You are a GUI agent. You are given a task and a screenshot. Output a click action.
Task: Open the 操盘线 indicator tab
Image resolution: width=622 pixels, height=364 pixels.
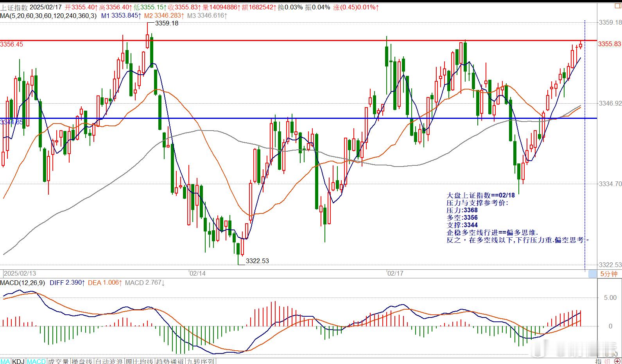[82, 361]
